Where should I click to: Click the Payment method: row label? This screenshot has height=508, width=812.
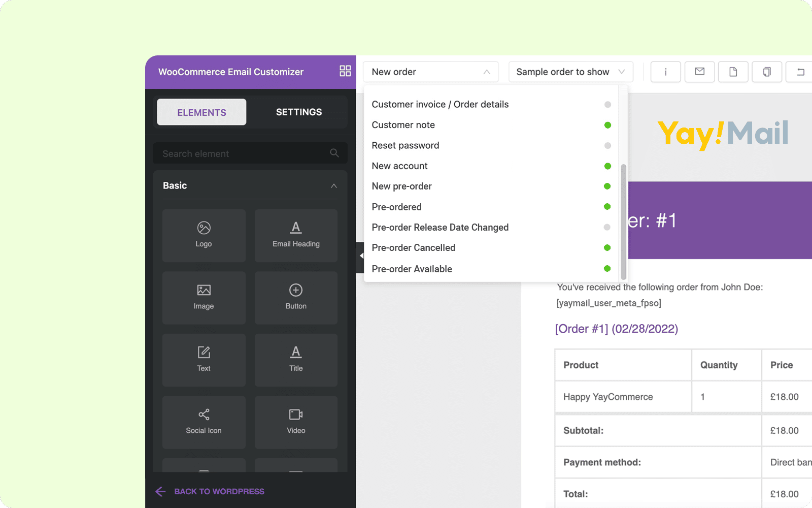pos(602,462)
